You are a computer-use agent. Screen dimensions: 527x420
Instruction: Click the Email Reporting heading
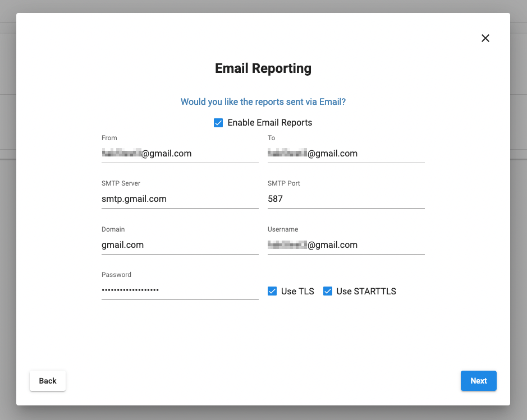pyautogui.click(x=263, y=68)
